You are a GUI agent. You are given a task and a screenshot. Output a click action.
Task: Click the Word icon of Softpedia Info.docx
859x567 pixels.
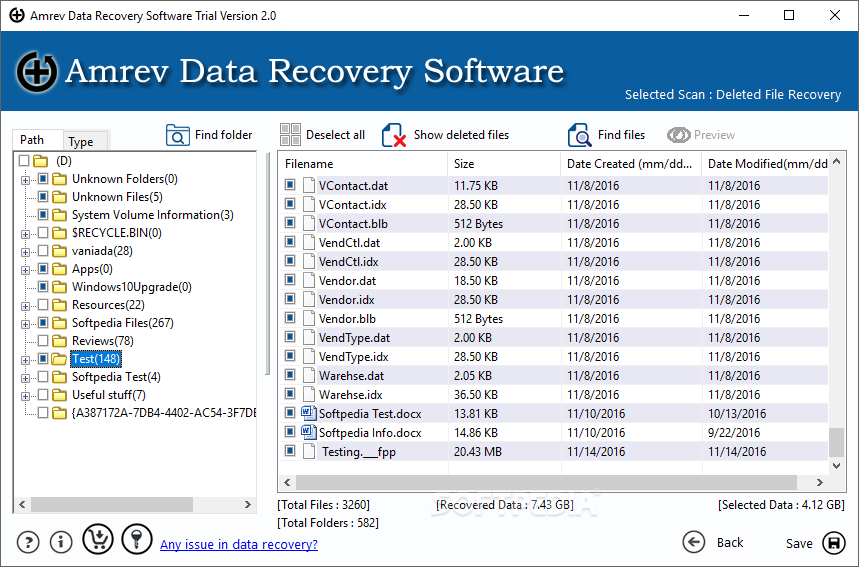pos(309,432)
